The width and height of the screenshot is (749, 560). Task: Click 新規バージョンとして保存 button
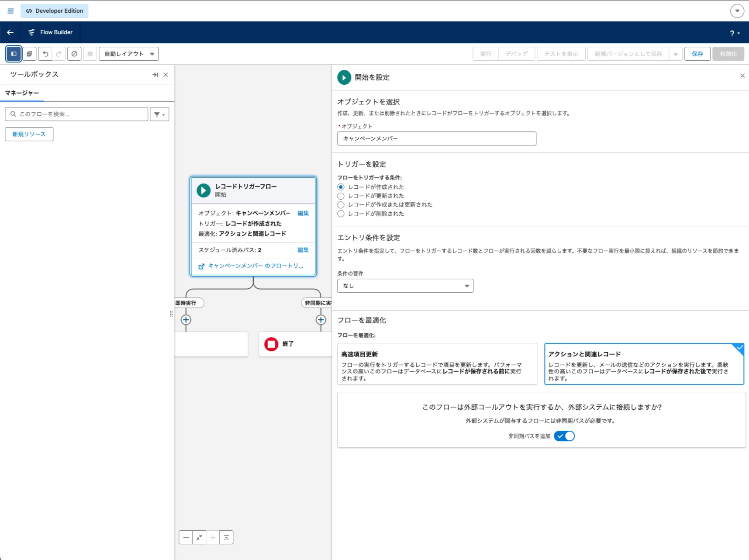(x=628, y=54)
